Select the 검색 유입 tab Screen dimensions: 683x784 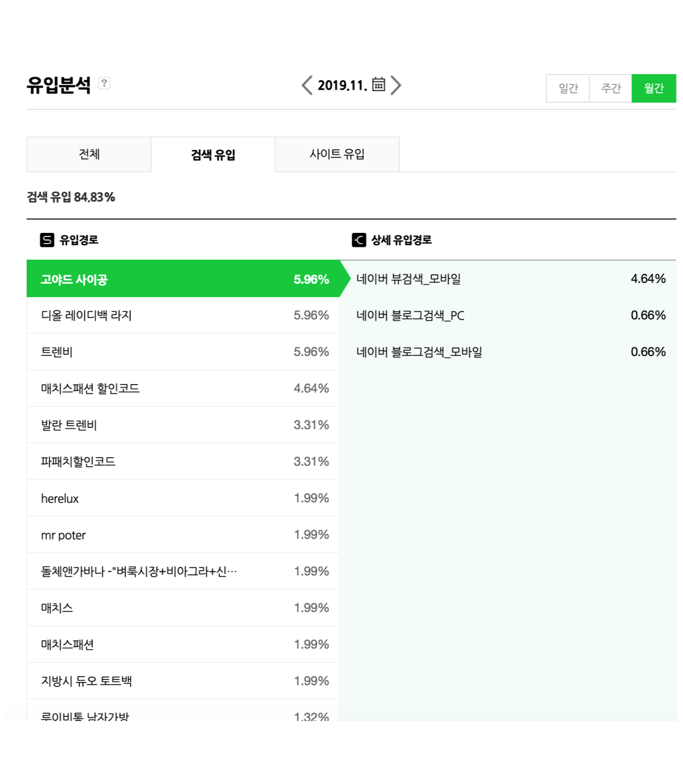pos(213,155)
